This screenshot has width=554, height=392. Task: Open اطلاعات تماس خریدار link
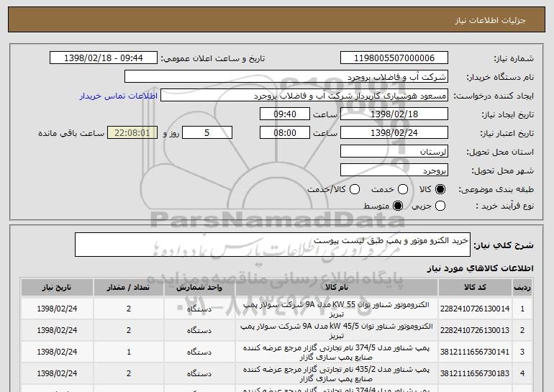click(x=119, y=96)
